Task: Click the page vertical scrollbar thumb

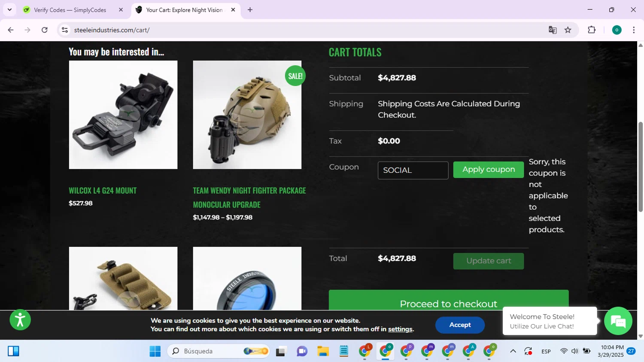Action: tap(641, 167)
